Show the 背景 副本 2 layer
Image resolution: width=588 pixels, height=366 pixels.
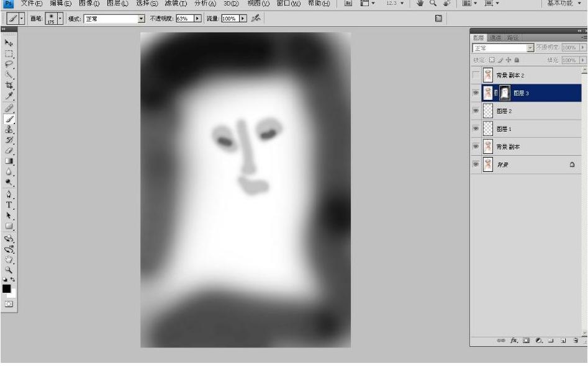(476, 75)
